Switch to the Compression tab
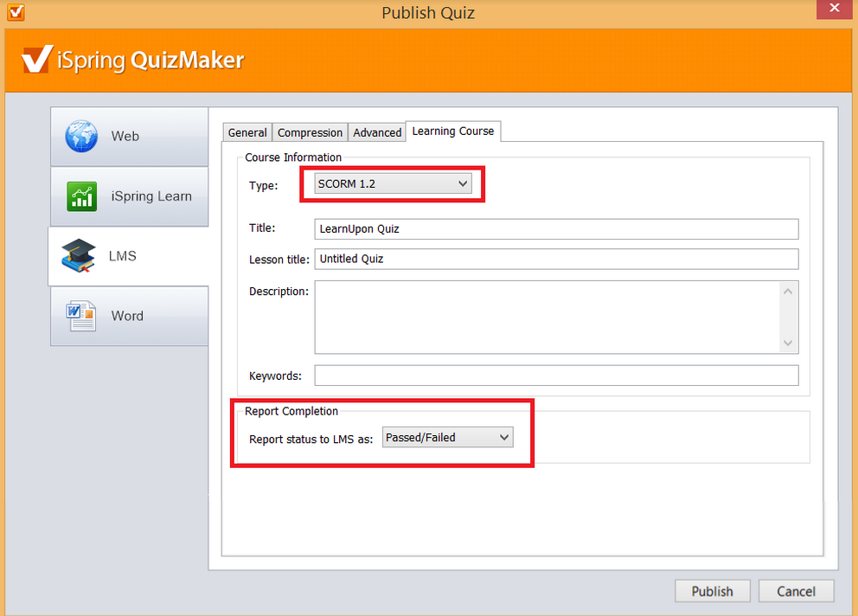 click(x=310, y=132)
